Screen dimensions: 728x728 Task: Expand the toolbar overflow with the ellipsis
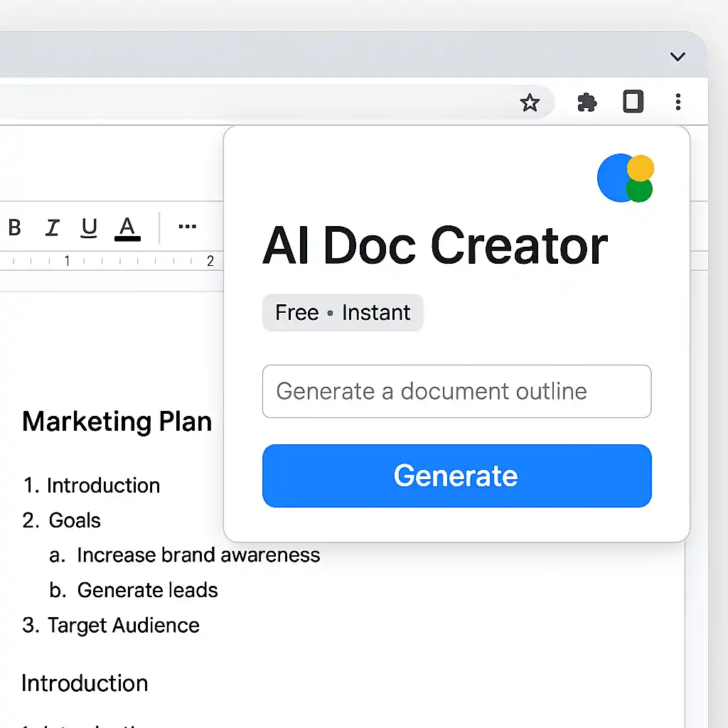point(187,226)
